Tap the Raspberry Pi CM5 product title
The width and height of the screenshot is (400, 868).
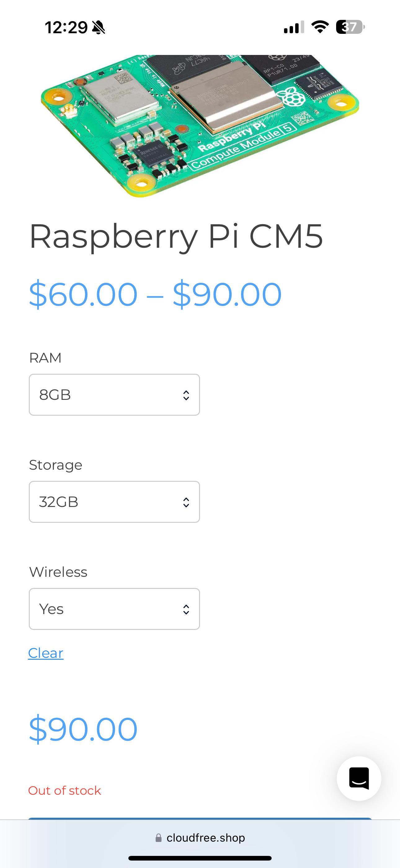(176, 237)
